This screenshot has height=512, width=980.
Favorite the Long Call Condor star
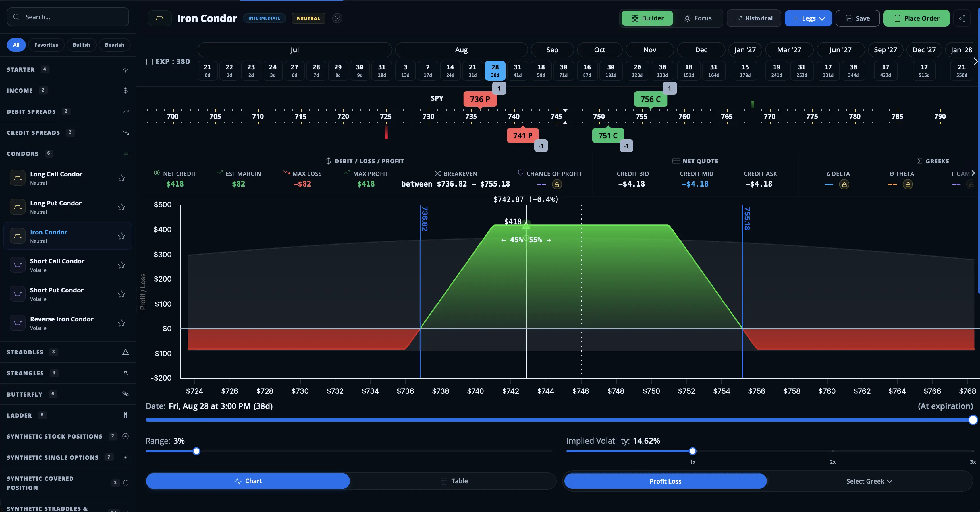[x=121, y=178]
